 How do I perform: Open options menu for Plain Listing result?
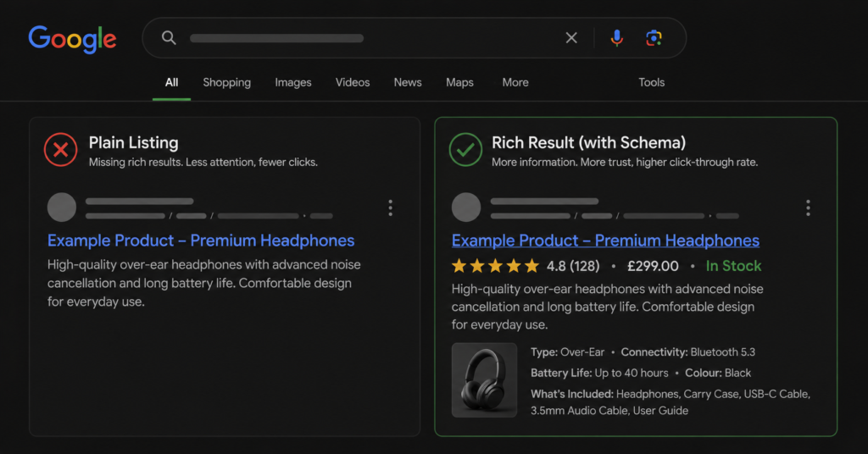coord(390,208)
